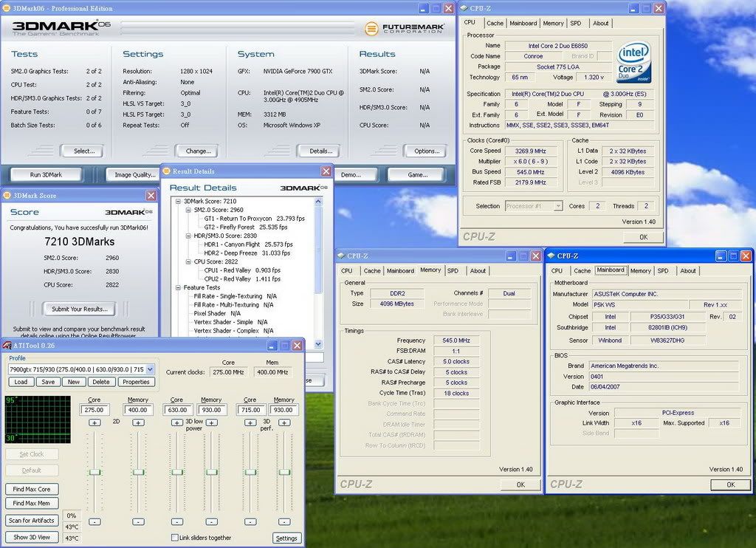Decrease 3D low power Memory clock minus button
This screenshot has width=756, height=548.
coord(212,521)
